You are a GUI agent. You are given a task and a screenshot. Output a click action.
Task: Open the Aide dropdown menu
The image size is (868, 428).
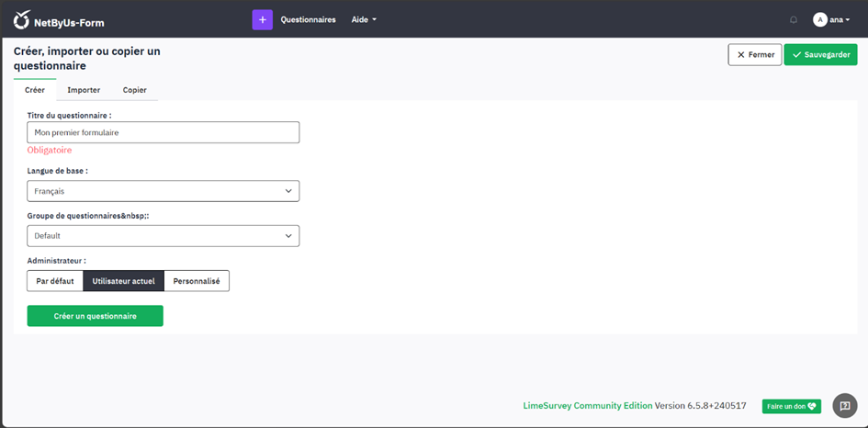364,19
